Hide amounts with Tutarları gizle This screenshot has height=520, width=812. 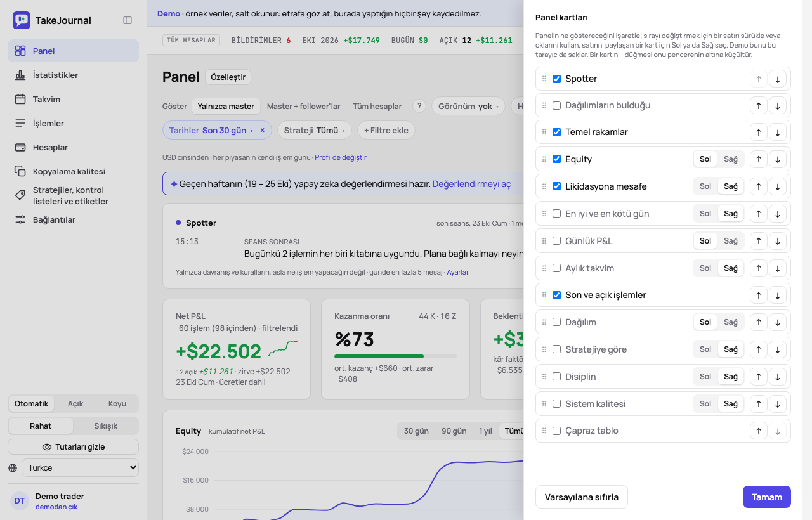click(73, 447)
